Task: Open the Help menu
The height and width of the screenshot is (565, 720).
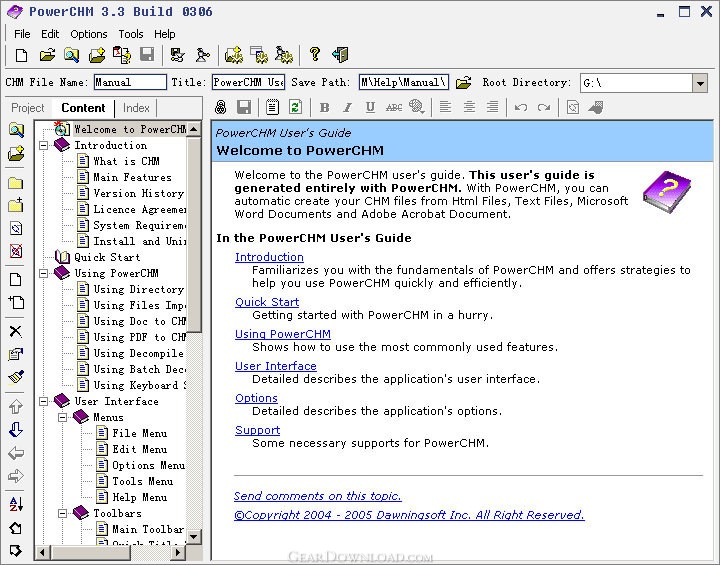Action: (164, 34)
